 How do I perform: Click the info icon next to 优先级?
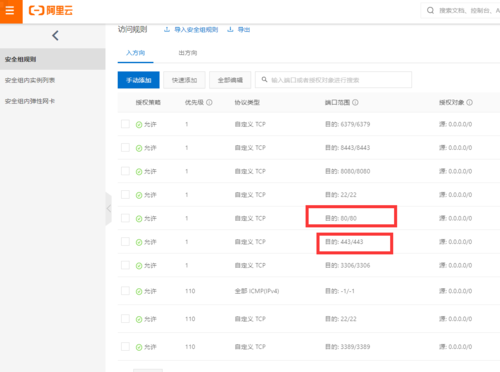click(209, 102)
